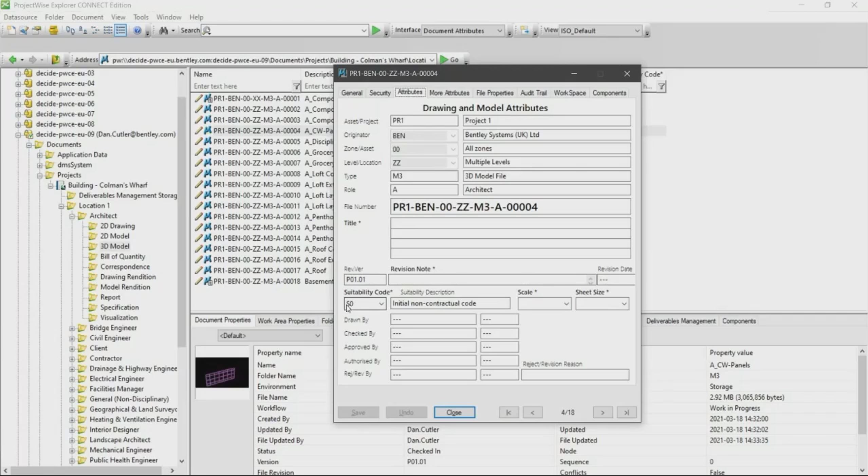Open the Interface Document Attributes dropdown

(499, 31)
